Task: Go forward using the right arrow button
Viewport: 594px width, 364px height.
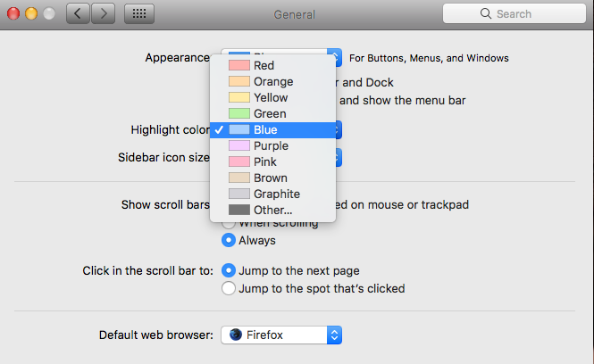Action: tap(103, 14)
